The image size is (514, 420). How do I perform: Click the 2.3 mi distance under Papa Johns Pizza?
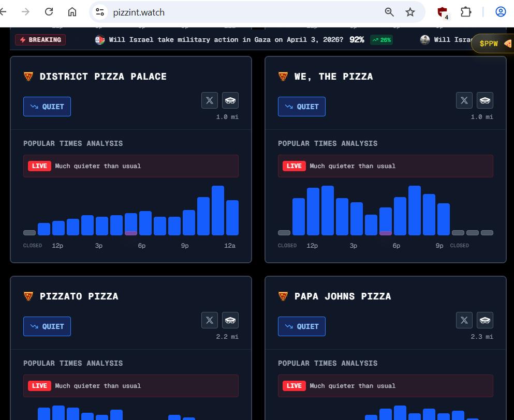[482, 337]
